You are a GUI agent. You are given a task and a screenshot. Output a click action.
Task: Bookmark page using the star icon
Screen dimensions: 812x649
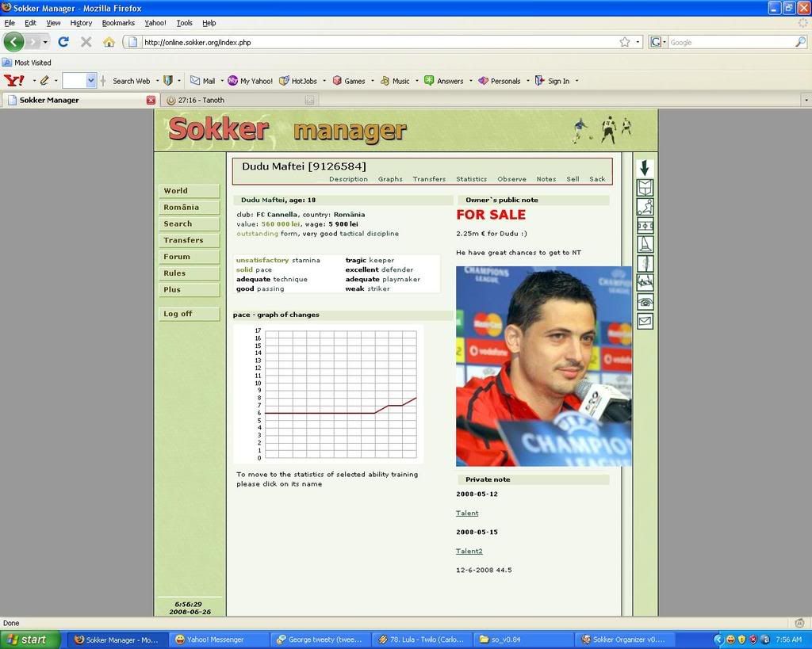coord(624,42)
